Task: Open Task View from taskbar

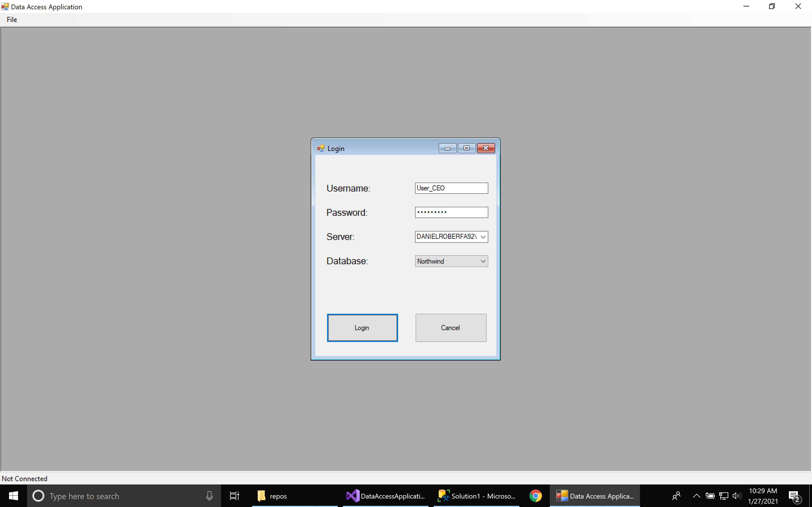Action: (x=234, y=496)
